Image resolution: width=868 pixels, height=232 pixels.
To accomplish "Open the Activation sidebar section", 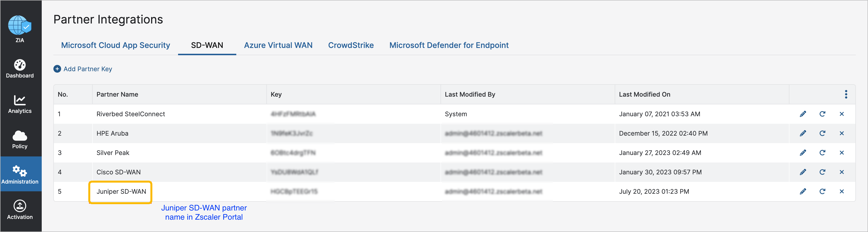I will (20, 210).
